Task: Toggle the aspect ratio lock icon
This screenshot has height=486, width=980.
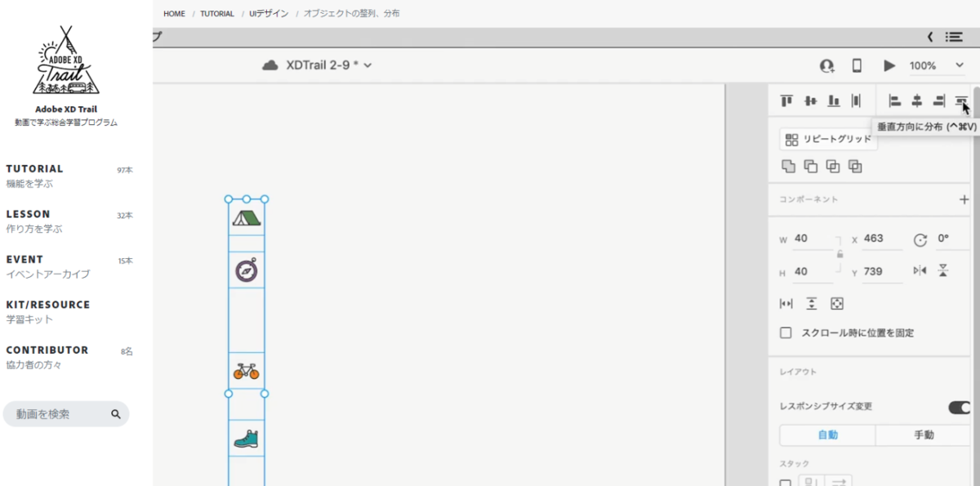Action: [840, 254]
